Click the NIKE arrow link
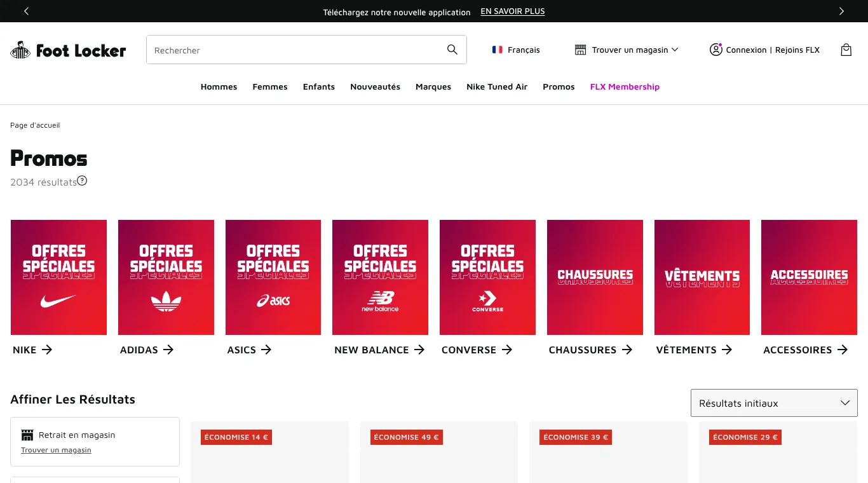868x483 pixels. click(32, 350)
